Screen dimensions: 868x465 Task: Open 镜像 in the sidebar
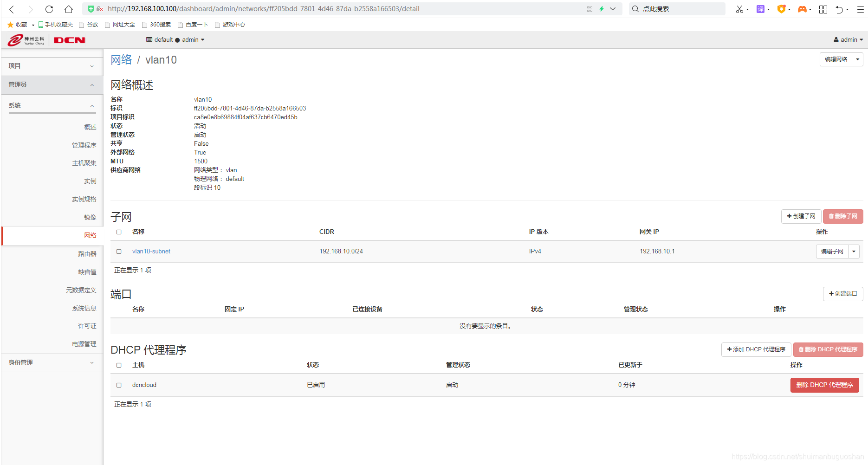pyautogui.click(x=90, y=217)
